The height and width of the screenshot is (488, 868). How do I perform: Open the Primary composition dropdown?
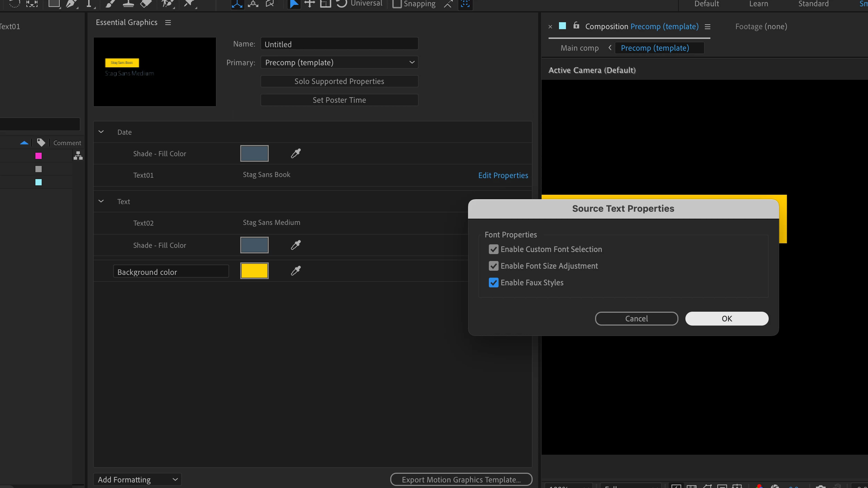[339, 62]
